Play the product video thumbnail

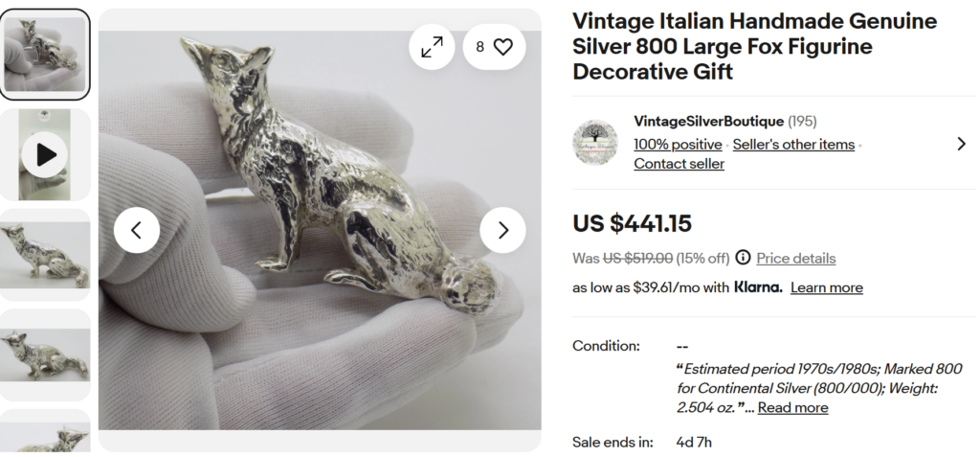coord(45,154)
